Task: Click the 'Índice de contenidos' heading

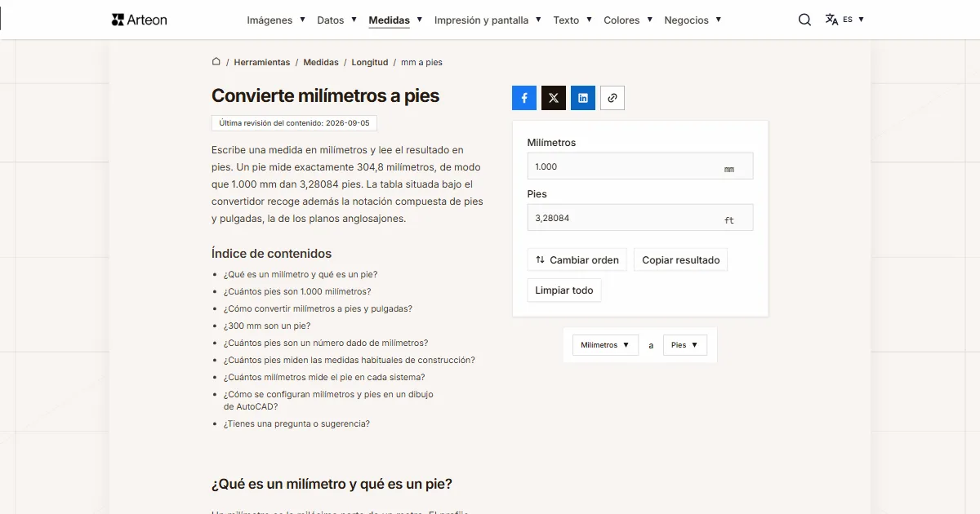Action: pos(271,254)
